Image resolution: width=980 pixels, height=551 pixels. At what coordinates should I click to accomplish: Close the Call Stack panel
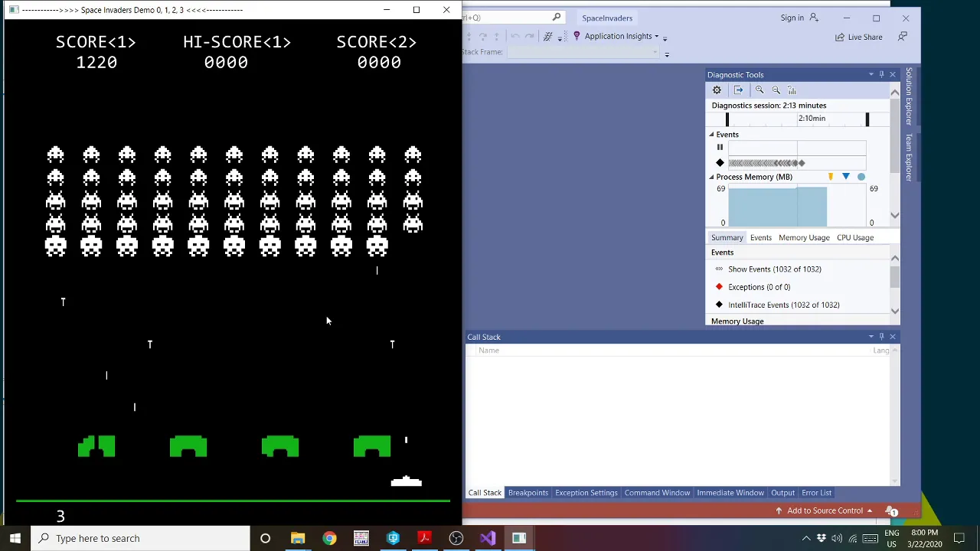pos(892,337)
